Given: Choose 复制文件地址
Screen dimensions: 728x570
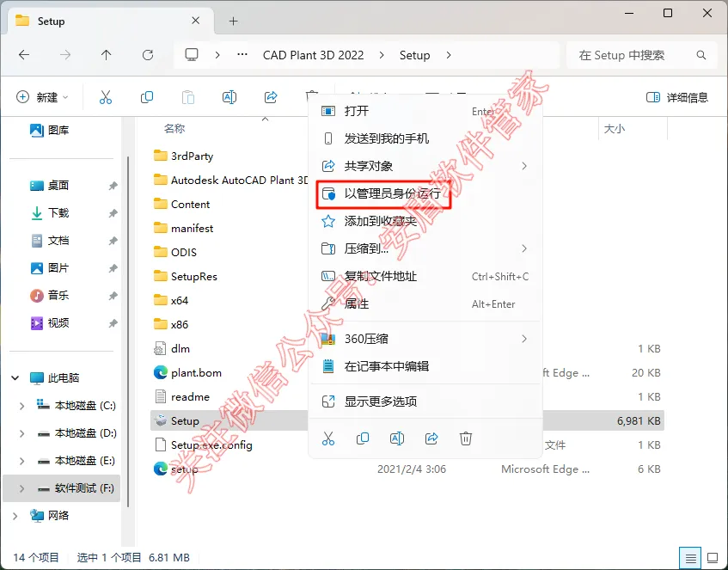Looking at the screenshot, I should tap(425, 277).
